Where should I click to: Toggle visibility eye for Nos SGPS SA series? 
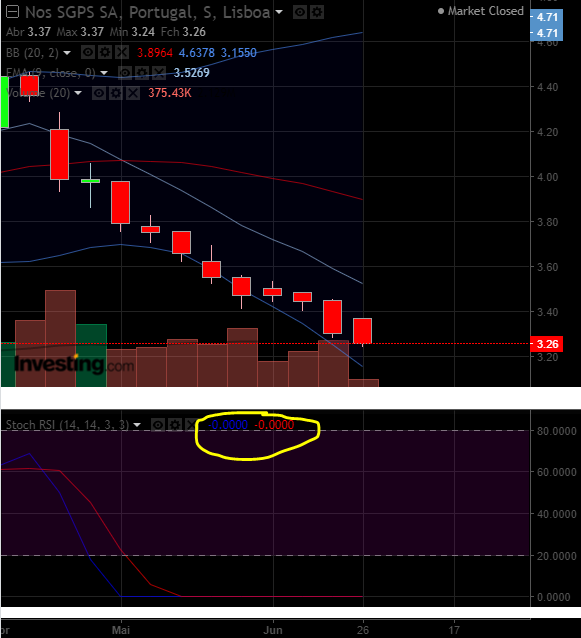(300, 12)
